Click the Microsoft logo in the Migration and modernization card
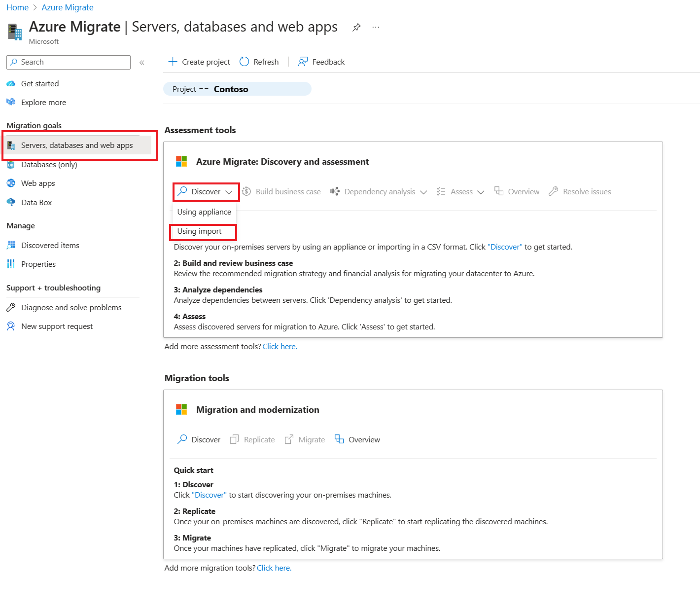Image resolution: width=700 pixels, height=613 pixels. (x=181, y=409)
